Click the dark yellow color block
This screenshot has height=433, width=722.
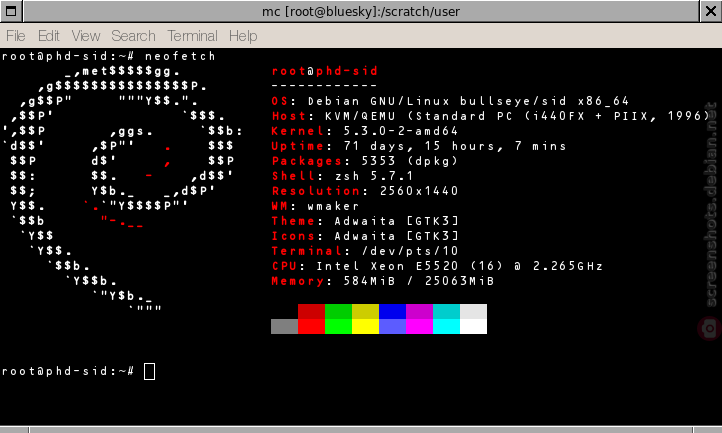(366, 311)
